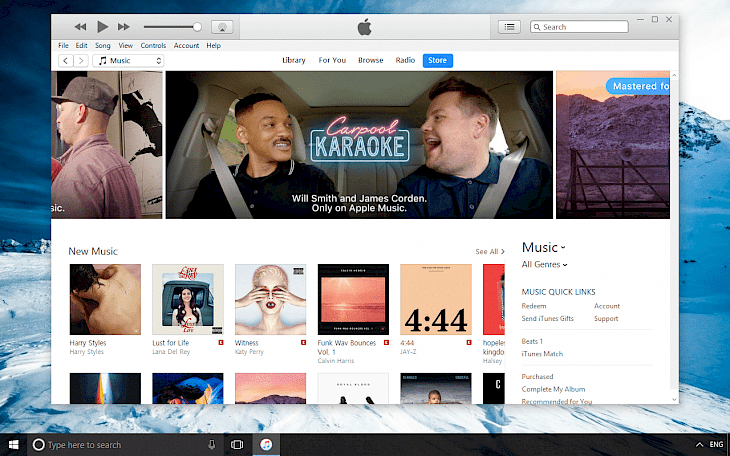730x456 pixels.
Task: Click the ENG language indicator
Action: tap(716, 445)
